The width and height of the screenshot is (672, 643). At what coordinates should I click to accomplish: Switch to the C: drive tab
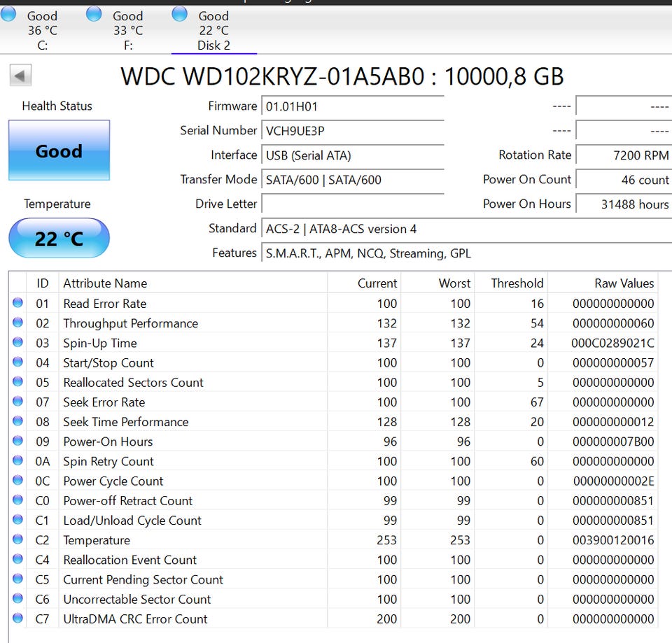43,30
